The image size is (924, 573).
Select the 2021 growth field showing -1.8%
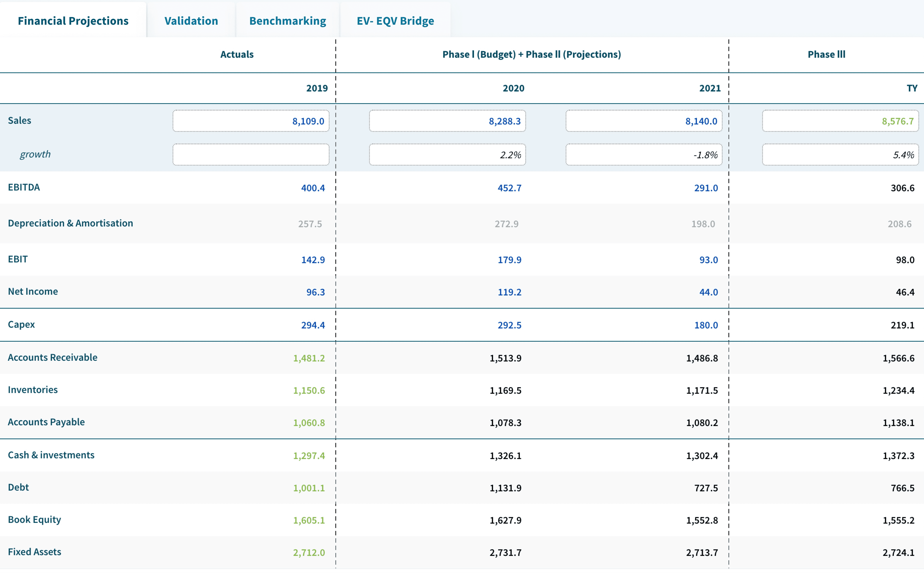coord(644,154)
